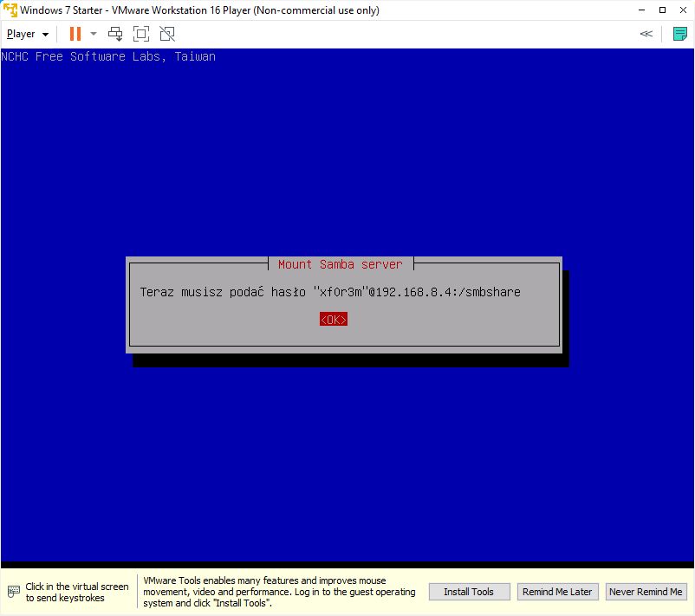The height and width of the screenshot is (616, 695).
Task: Click the keyboard hint icon
Action: pos(13,592)
